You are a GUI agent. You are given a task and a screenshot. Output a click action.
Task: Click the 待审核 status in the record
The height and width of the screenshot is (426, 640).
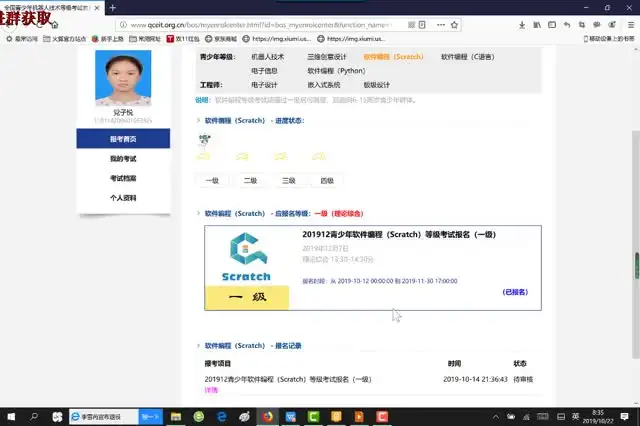tap(523, 379)
